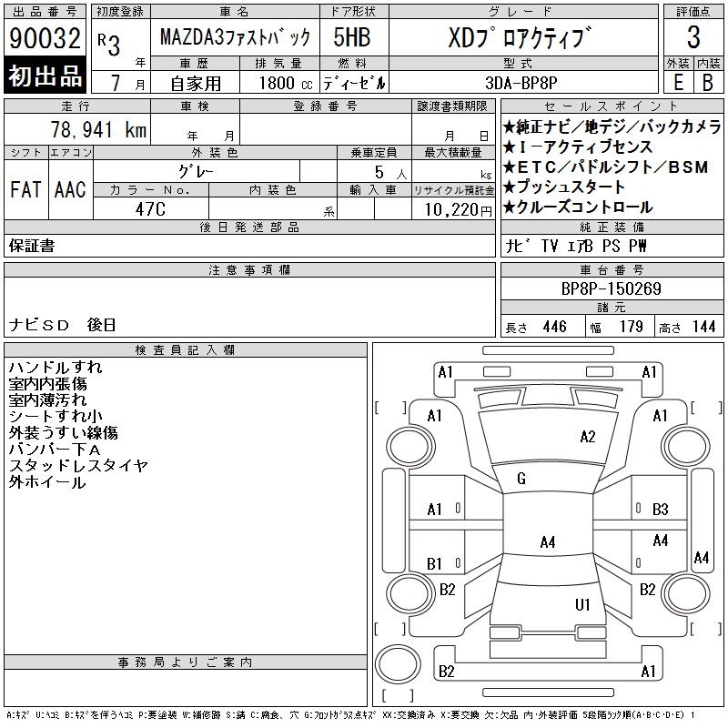Image resolution: width=728 pixels, height=728 pixels.
Task: Select the note "ナビSD 後日"
Action: coord(62,325)
